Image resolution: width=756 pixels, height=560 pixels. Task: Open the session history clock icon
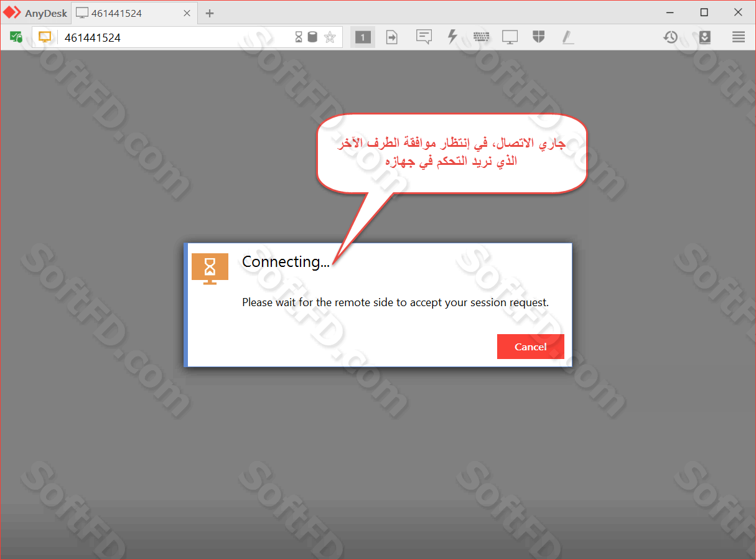670,37
